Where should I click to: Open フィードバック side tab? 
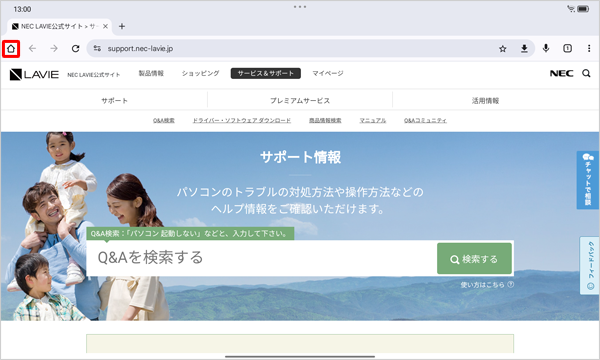(x=590, y=265)
